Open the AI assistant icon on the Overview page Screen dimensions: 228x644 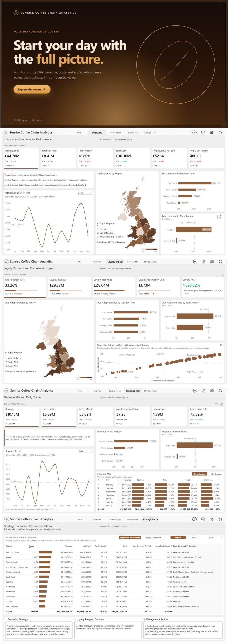(x=194, y=132)
